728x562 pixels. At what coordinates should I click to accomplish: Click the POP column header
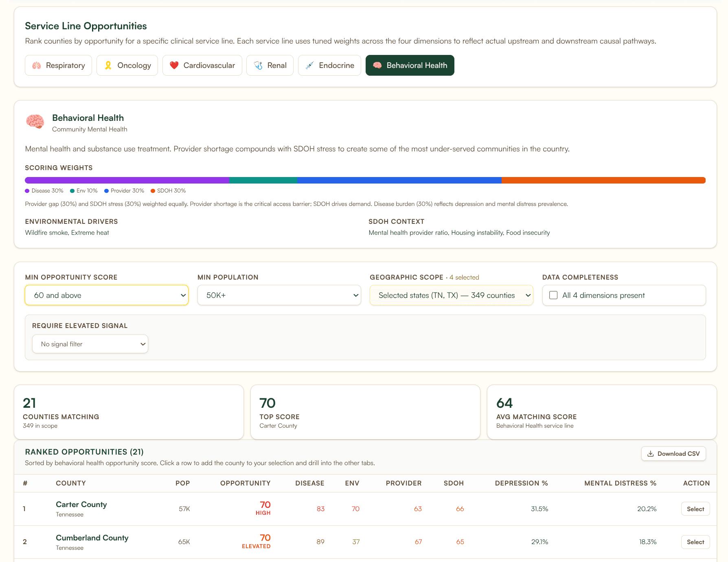pyautogui.click(x=183, y=483)
